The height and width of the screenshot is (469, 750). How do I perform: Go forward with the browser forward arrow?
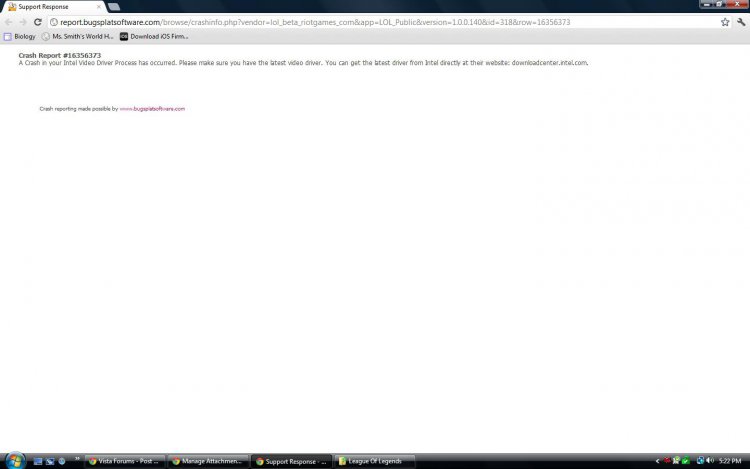click(x=23, y=22)
